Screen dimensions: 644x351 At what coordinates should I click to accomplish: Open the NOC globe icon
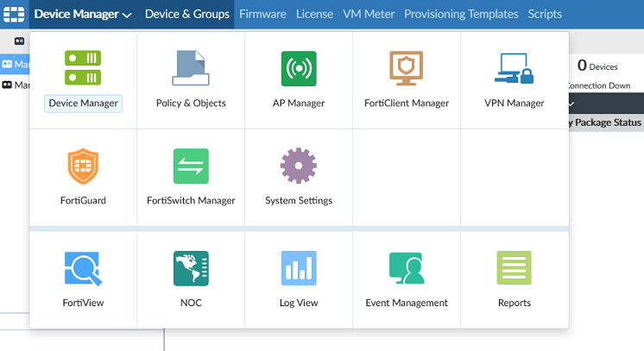pyautogui.click(x=191, y=268)
